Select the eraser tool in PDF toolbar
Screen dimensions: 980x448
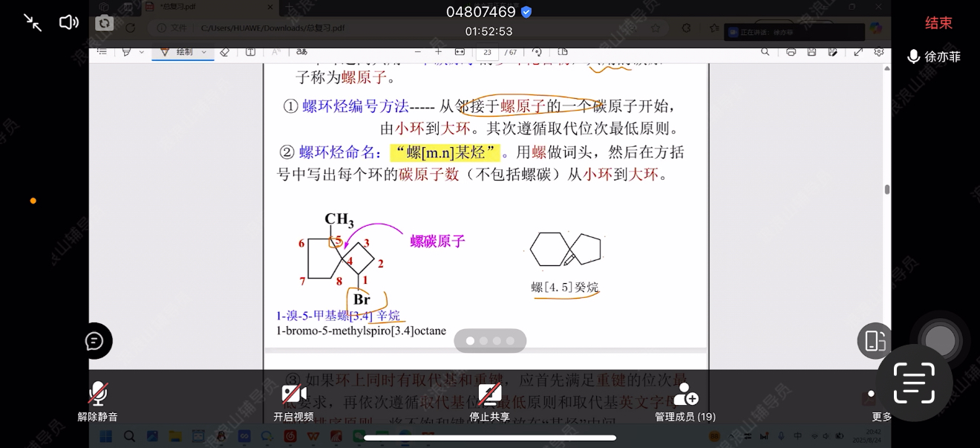[x=225, y=52]
